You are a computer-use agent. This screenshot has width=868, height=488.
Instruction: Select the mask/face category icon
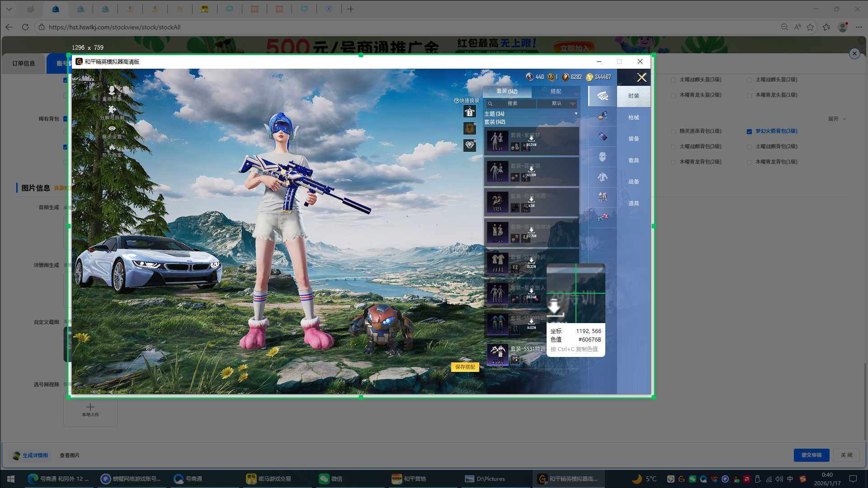(602, 157)
